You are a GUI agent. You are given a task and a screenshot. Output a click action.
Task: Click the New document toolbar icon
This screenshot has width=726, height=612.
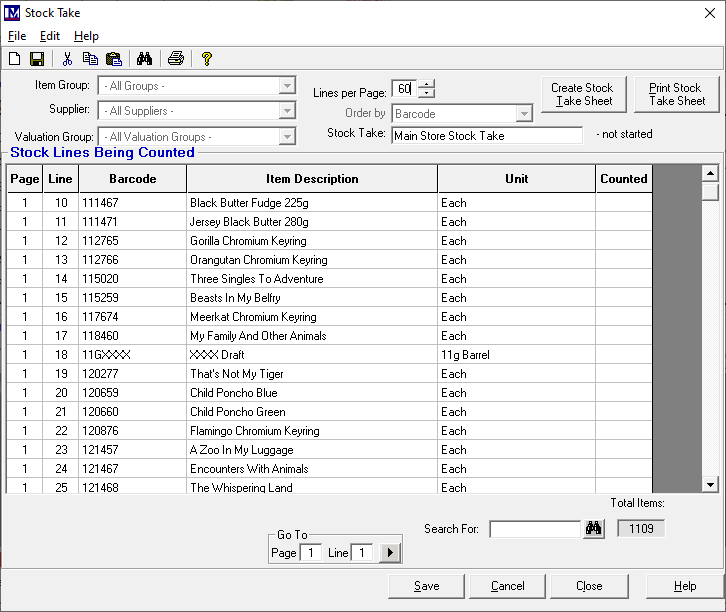pyautogui.click(x=15, y=59)
